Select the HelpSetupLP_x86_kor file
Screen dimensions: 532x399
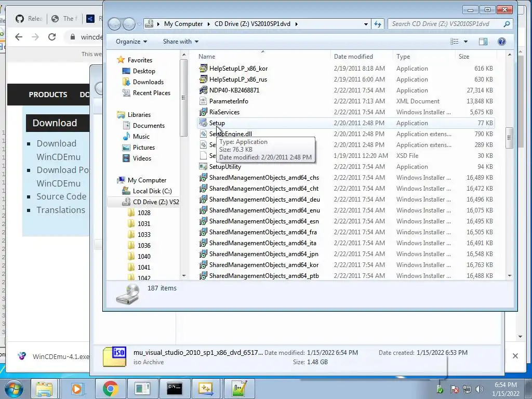pos(345,69)
